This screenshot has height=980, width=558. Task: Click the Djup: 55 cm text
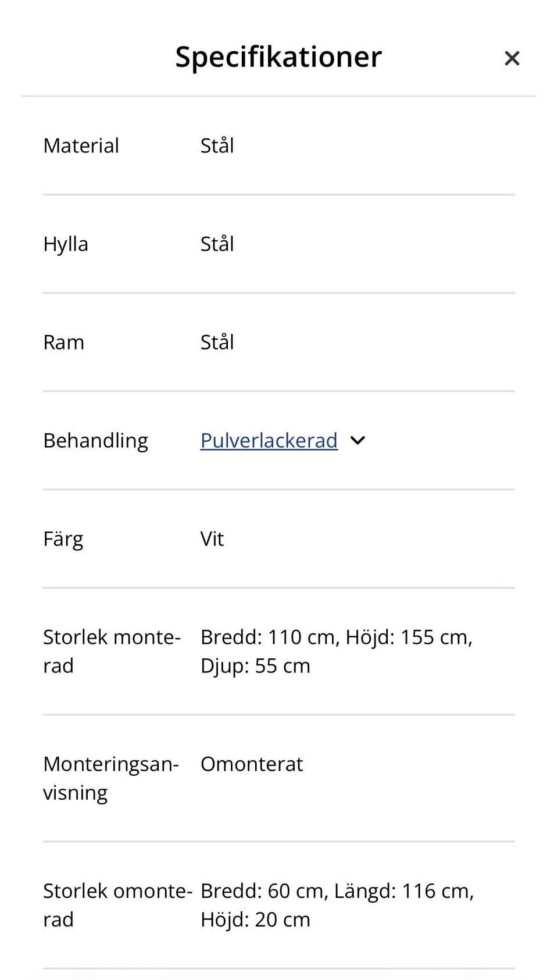255,666
